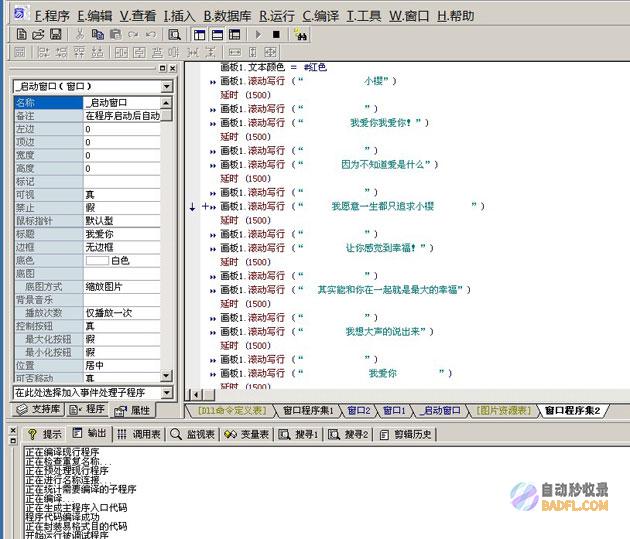Click the property list scroll-up arrow
The width and height of the screenshot is (630, 539).
[166, 102]
